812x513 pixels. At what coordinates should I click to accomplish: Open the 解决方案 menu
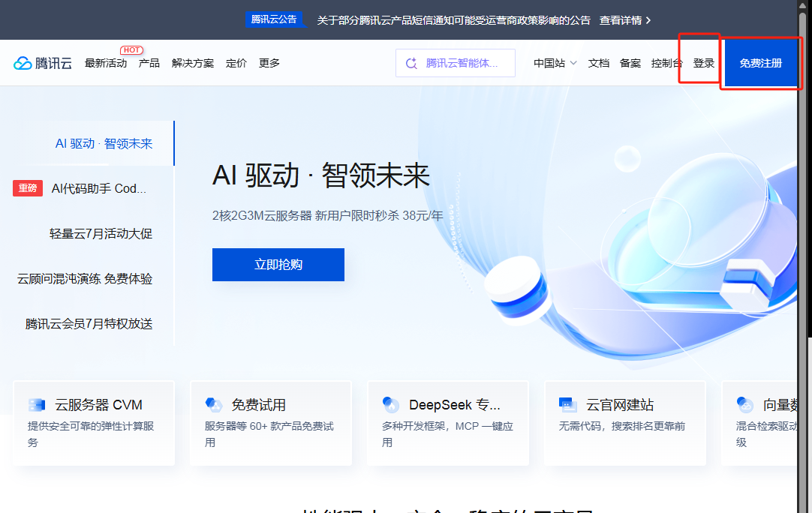pyautogui.click(x=193, y=63)
